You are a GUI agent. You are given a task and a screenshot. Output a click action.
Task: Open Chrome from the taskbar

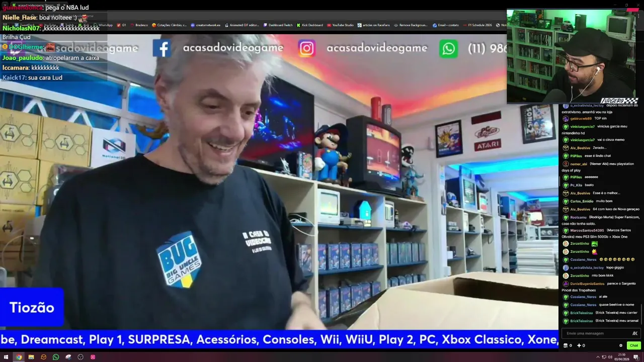tap(19, 357)
